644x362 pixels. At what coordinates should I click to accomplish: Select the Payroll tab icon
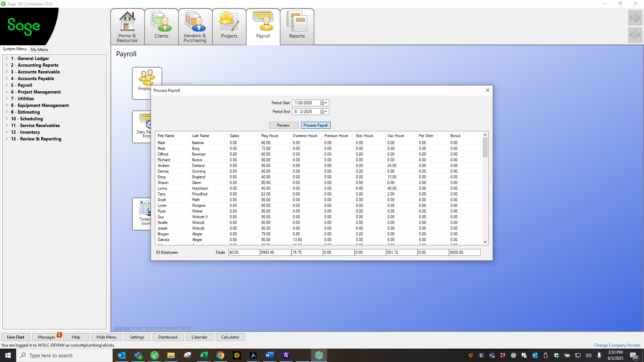(x=263, y=27)
